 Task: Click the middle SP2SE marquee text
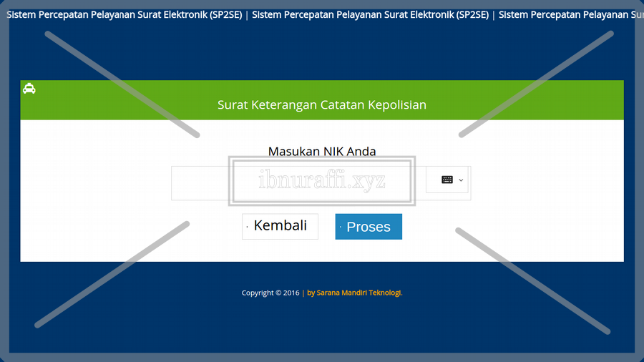[x=370, y=15]
